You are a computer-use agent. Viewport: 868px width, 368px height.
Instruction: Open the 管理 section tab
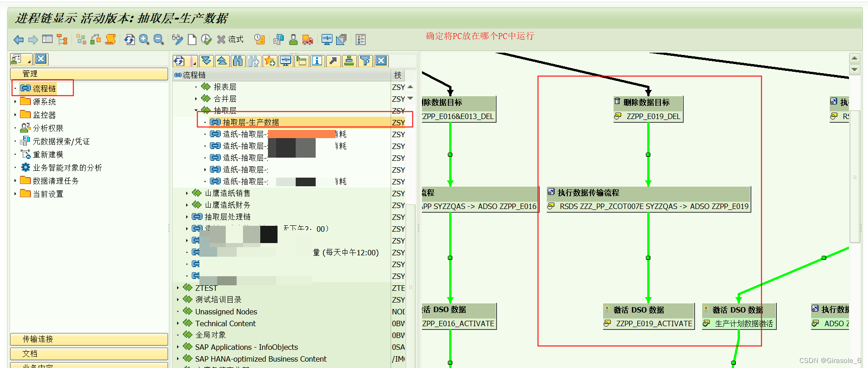(x=89, y=74)
